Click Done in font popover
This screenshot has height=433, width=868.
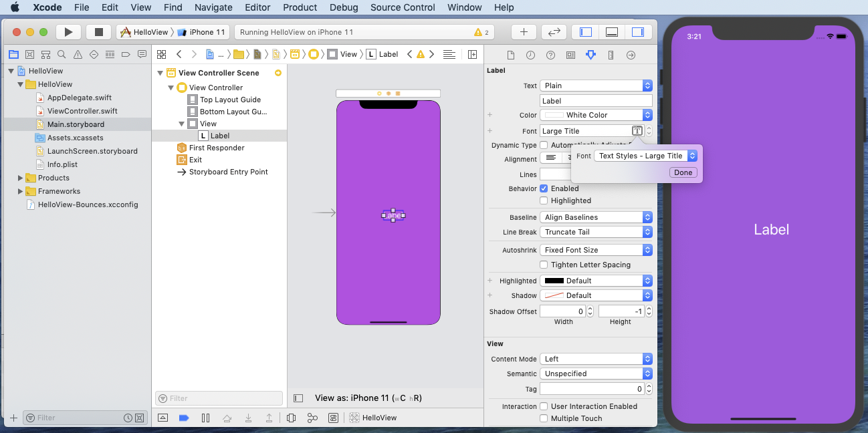coord(683,172)
